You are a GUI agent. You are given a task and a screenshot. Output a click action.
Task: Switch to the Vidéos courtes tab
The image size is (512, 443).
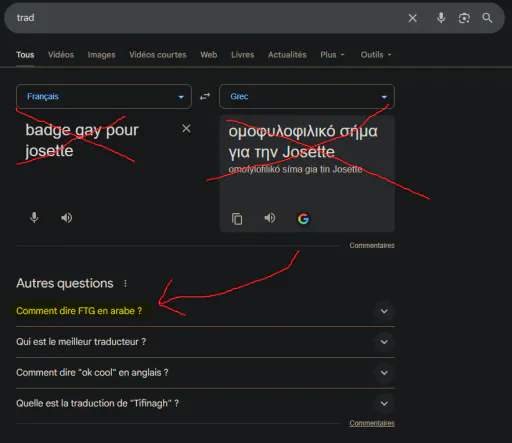(158, 55)
